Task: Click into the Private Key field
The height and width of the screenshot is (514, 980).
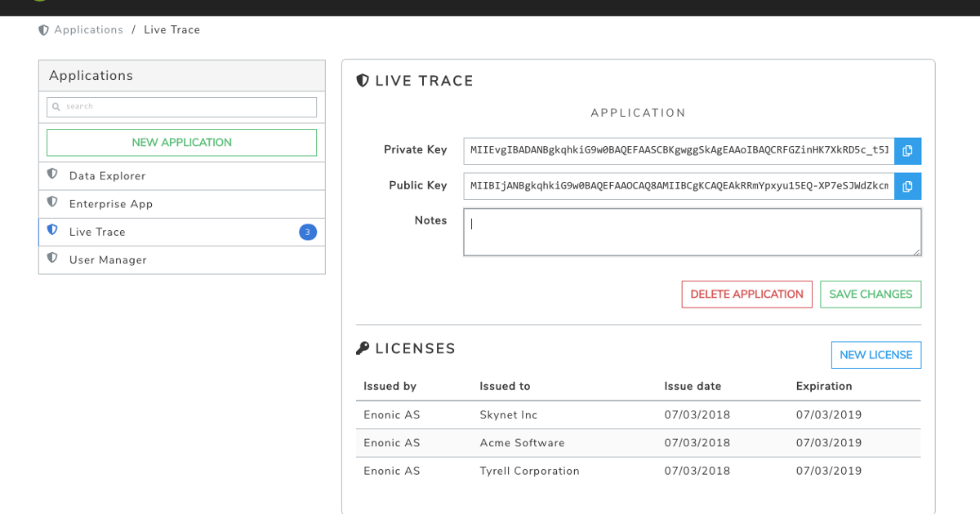Action: tap(679, 151)
